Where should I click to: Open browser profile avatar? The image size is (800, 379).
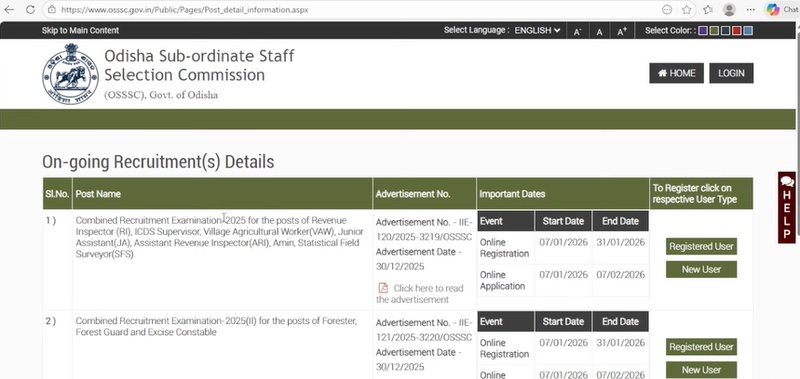click(x=730, y=10)
